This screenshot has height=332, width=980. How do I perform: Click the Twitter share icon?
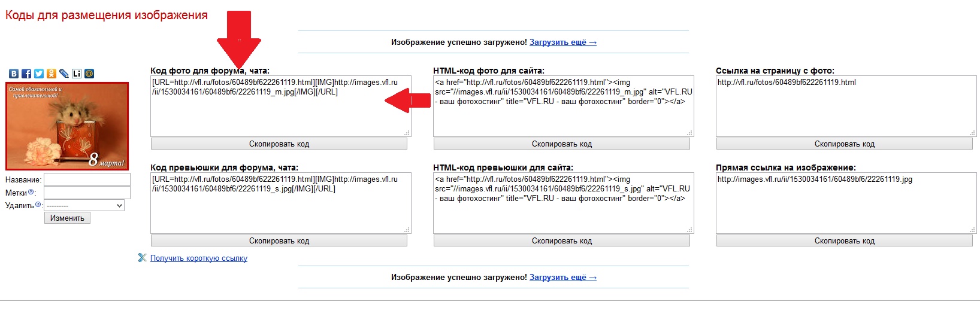39,74
